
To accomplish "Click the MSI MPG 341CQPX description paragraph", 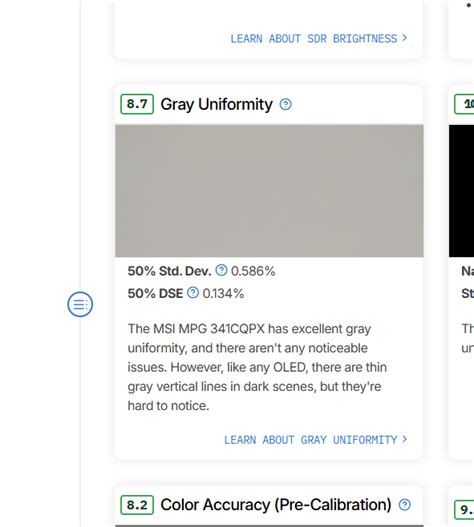I will 257,367.
